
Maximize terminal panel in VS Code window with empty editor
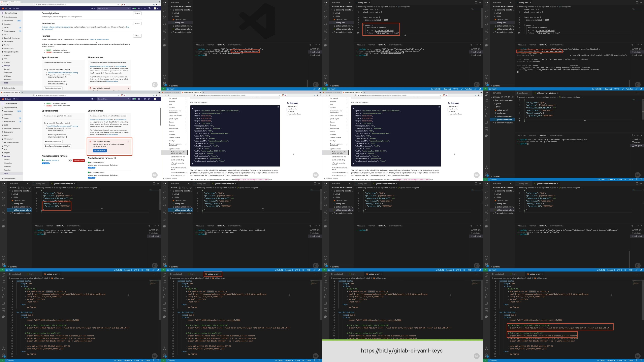tap(316, 45)
